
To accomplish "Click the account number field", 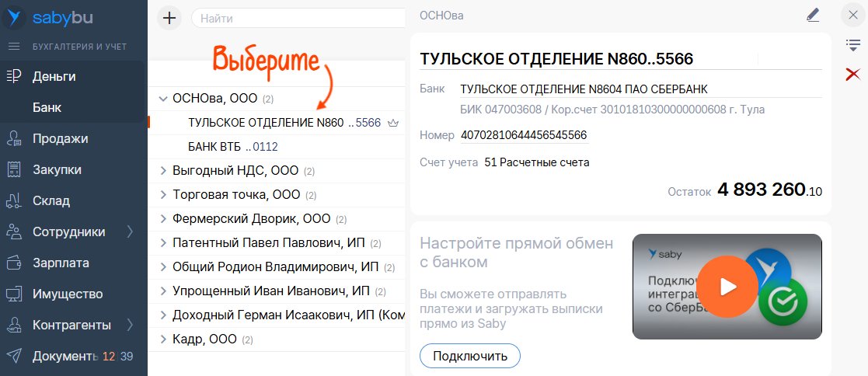I will (x=524, y=135).
